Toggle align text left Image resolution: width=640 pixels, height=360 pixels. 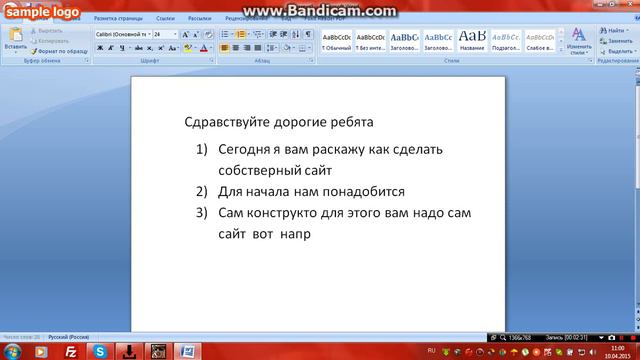[x=224, y=48]
